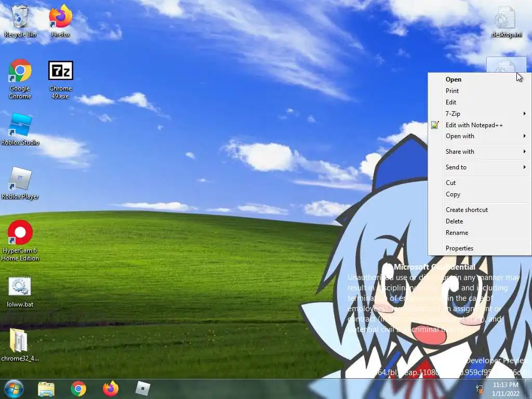Choose Edit with Notepad++ menu entry
The image size is (532, 399).
pyautogui.click(x=480, y=125)
